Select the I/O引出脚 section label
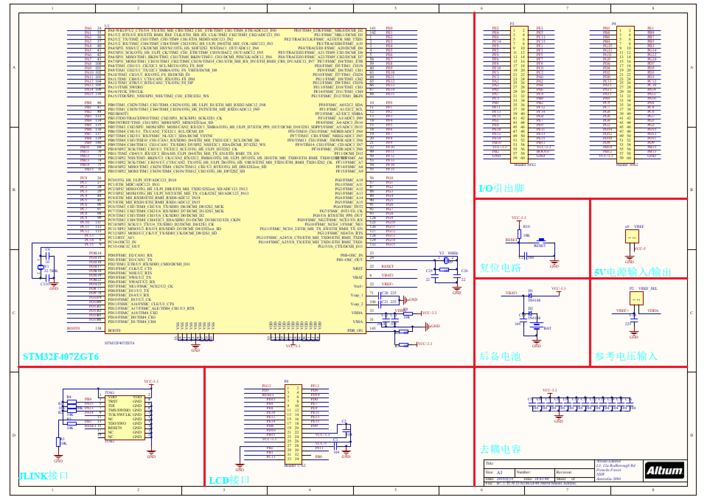 pos(501,188)
